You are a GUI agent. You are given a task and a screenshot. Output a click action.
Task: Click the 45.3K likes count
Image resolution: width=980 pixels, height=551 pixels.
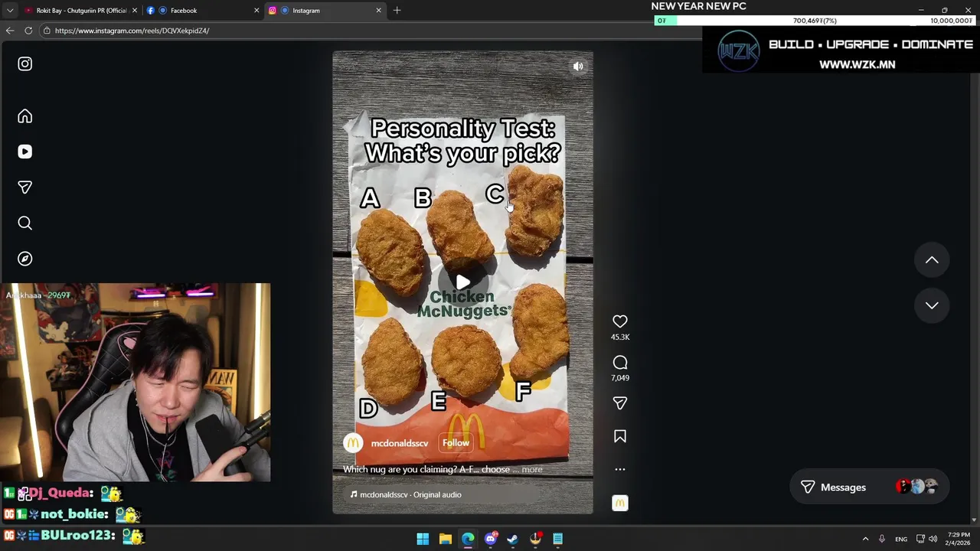[620, 337]
